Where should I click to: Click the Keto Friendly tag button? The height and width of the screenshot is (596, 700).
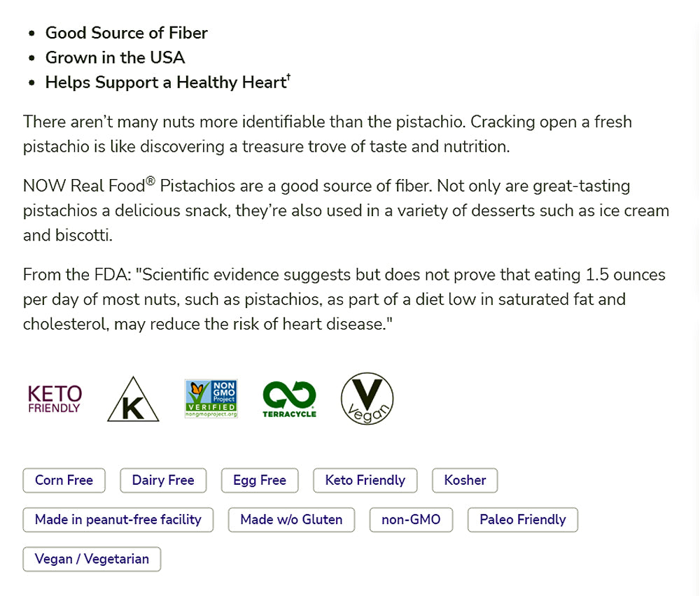click(x=365, y=481)
